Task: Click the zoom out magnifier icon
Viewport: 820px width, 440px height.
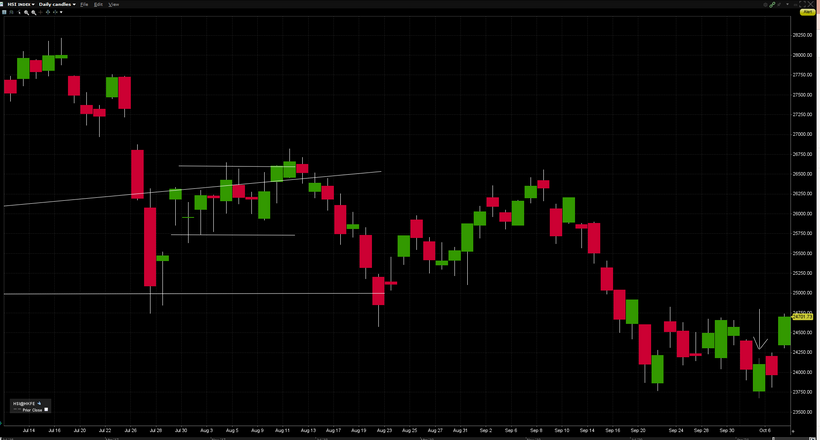Action: click(34, 13)
